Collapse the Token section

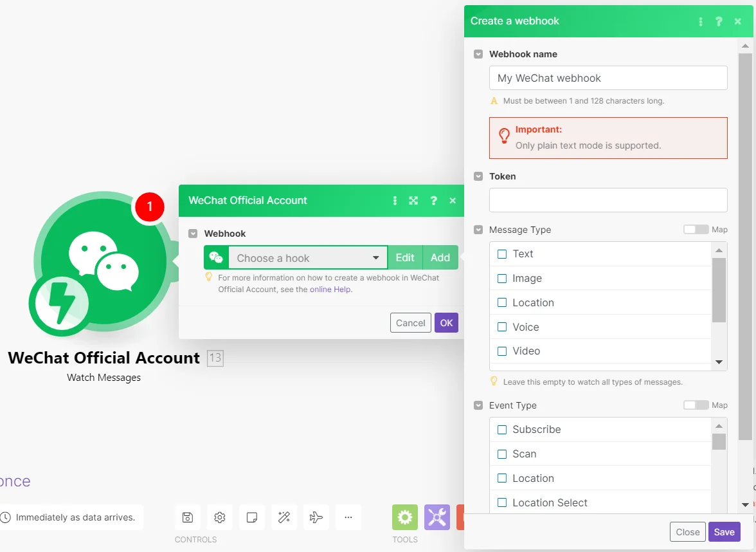(478, 176)
